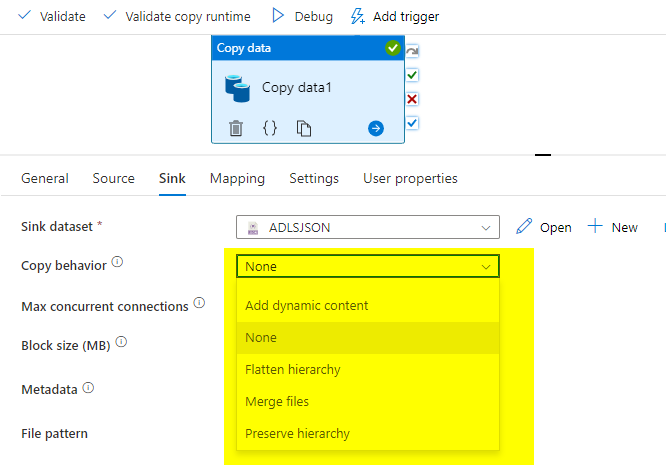Select the green success dependency checkbox
The image size is (666, 474).
click(x=412, y=75)
